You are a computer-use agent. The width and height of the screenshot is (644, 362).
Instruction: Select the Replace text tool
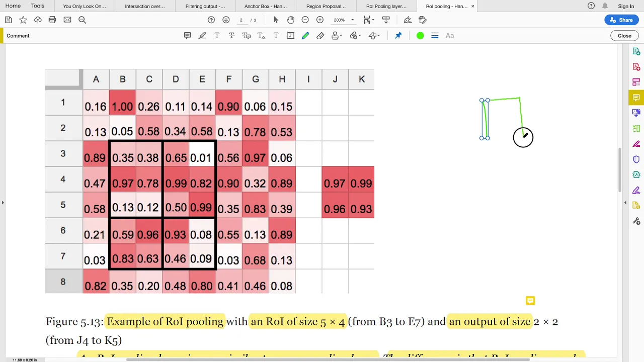247,36
